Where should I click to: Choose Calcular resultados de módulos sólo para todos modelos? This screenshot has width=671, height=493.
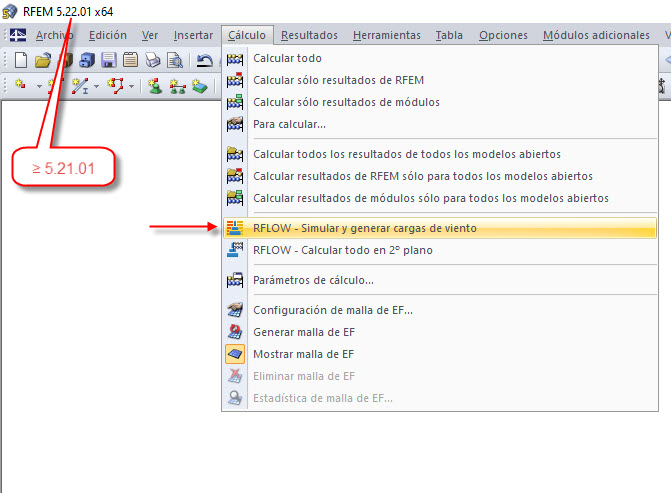pos(440,198)
